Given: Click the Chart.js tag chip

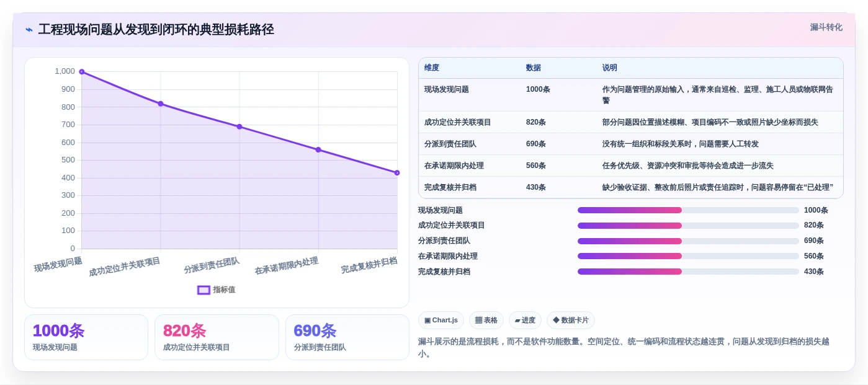Looking at the screenshot, I should [x=441, y=320].
